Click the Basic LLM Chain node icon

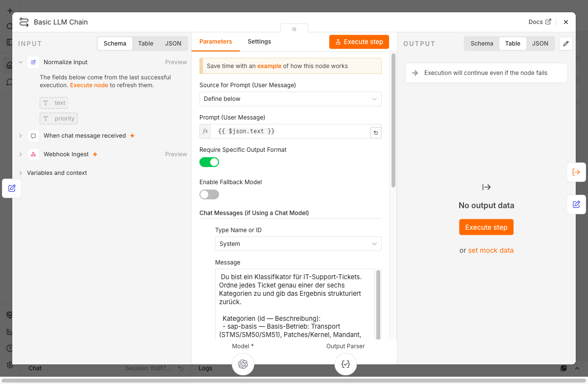pyautogui.click(x=24, y=22)
